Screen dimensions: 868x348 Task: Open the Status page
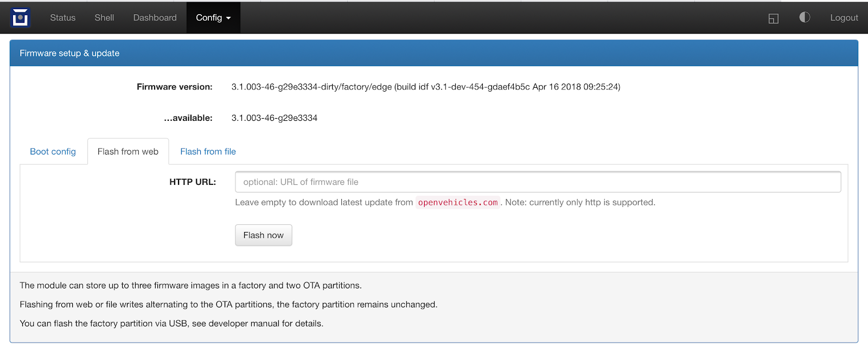pos(63,17)
